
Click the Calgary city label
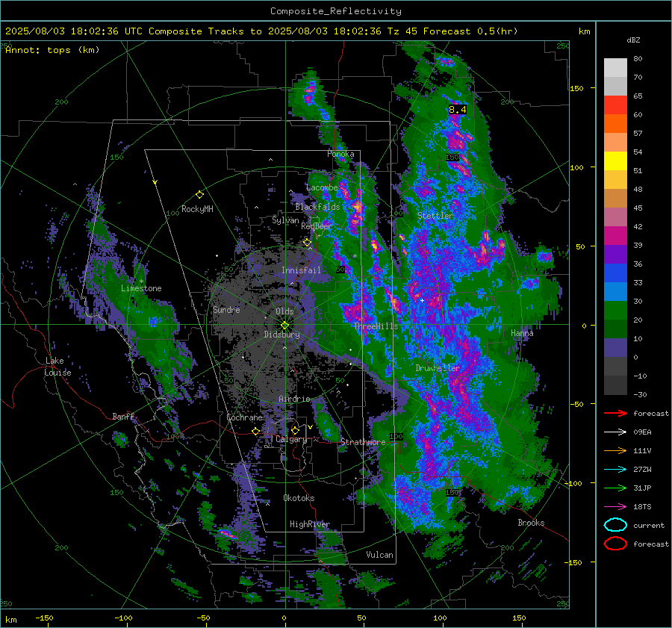291,439
